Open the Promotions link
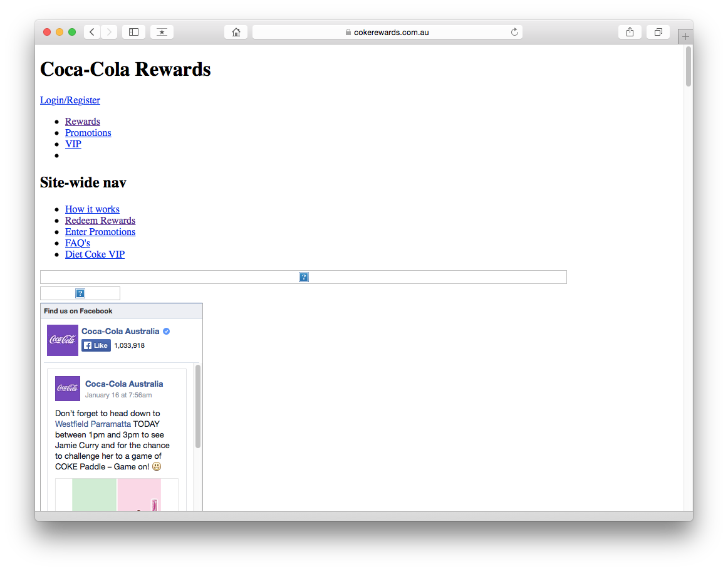Image resolution: width=728 pixels, height=571 pixels. point(88,132)
